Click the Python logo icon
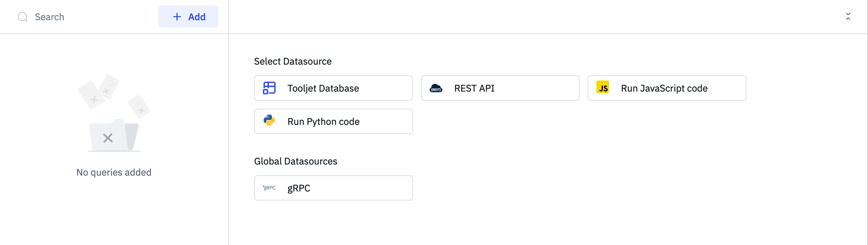 (269, 121)
